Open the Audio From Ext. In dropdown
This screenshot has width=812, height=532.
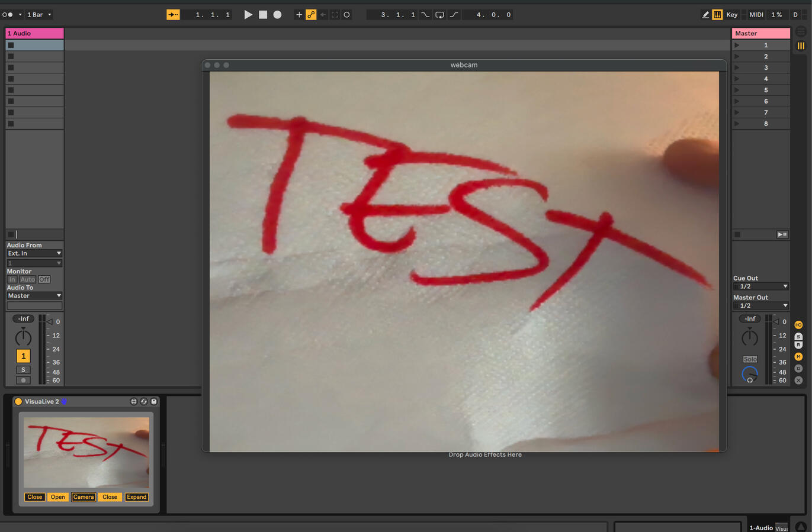pos(34,253)
